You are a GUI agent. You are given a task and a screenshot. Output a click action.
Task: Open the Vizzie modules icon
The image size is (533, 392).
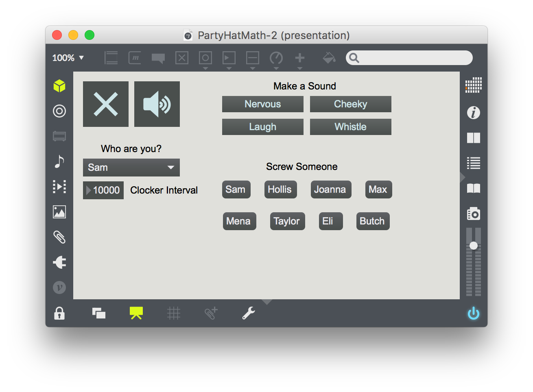tap(59, 287)
